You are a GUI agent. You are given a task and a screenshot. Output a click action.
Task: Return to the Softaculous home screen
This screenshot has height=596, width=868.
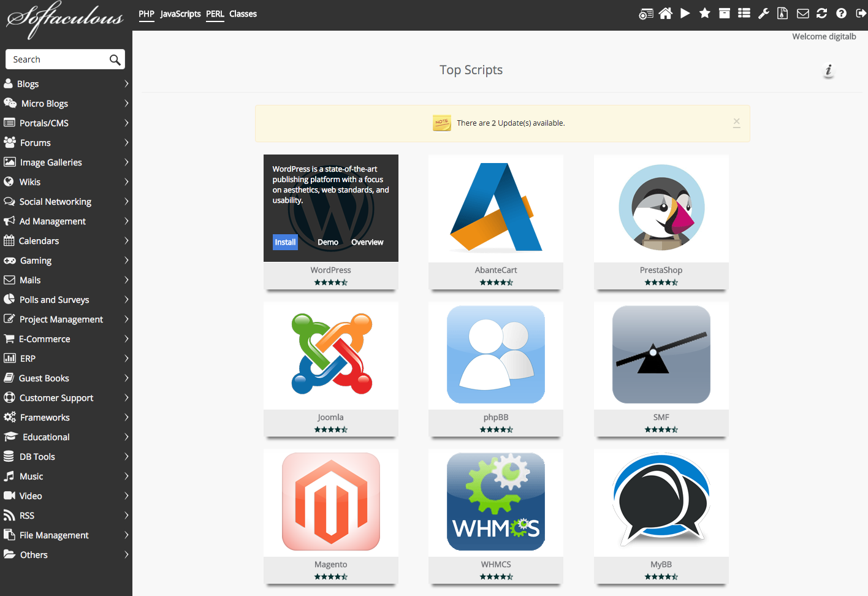[x=665, y=13]
